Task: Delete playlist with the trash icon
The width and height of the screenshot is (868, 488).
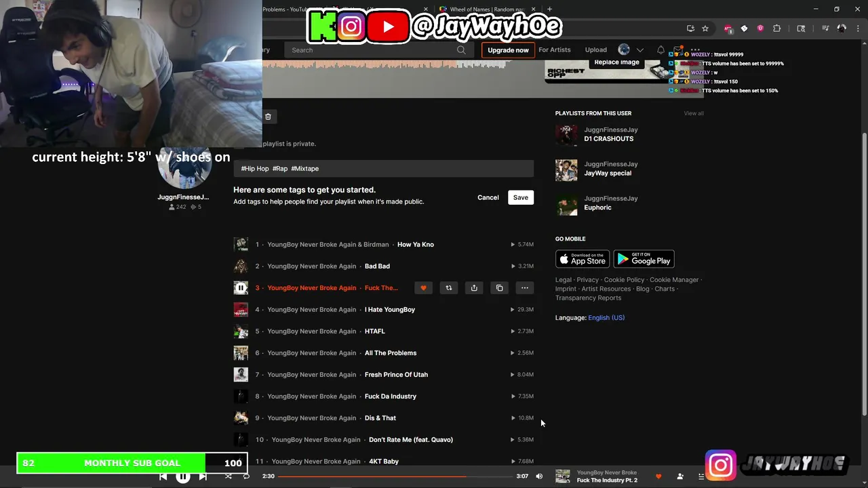Action: pos(268,117)
